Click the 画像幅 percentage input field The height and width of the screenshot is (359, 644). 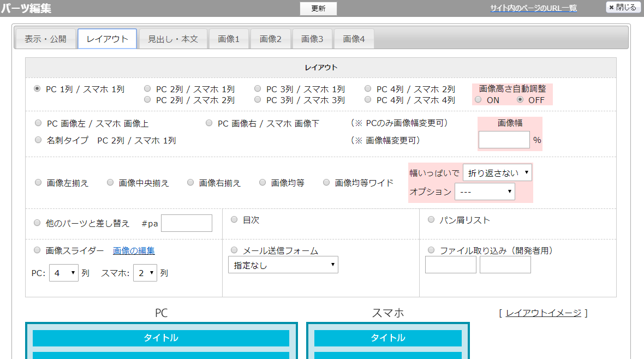[504, 140]
